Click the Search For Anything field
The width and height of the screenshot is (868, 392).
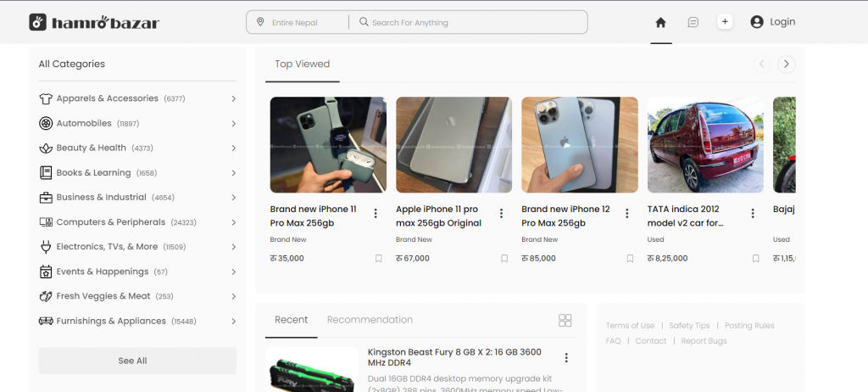click(468, 22)
